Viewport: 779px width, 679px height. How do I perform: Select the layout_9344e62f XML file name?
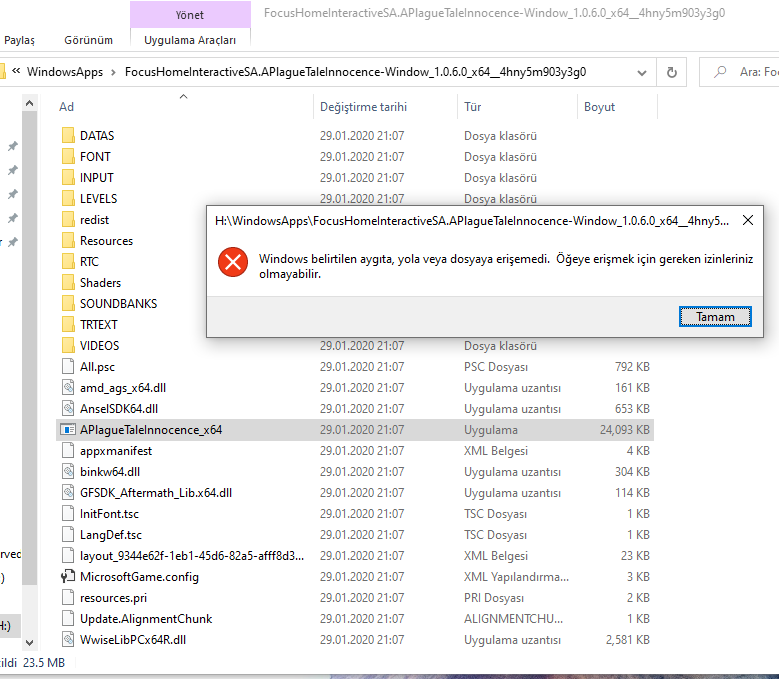(x=192, y=555)
